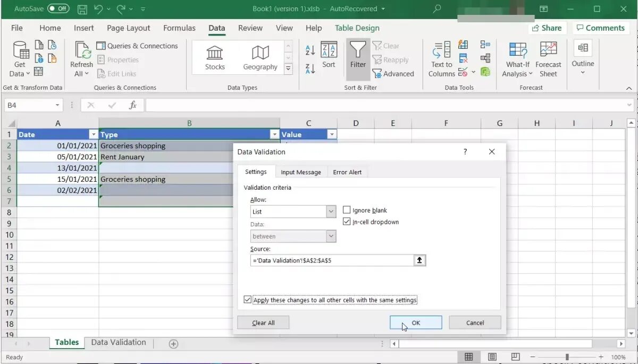
Task: Click the From Table/Range icon
Action: coord(39,72)
